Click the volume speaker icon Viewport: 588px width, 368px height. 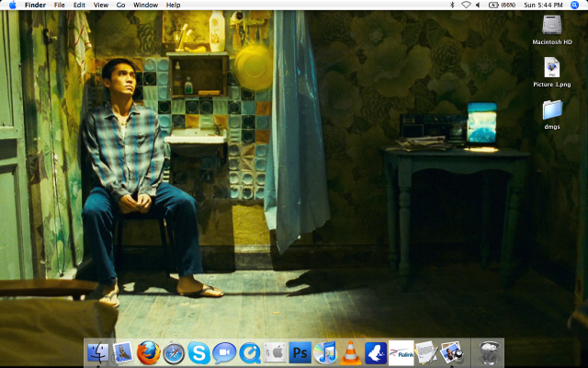[478, 5]
